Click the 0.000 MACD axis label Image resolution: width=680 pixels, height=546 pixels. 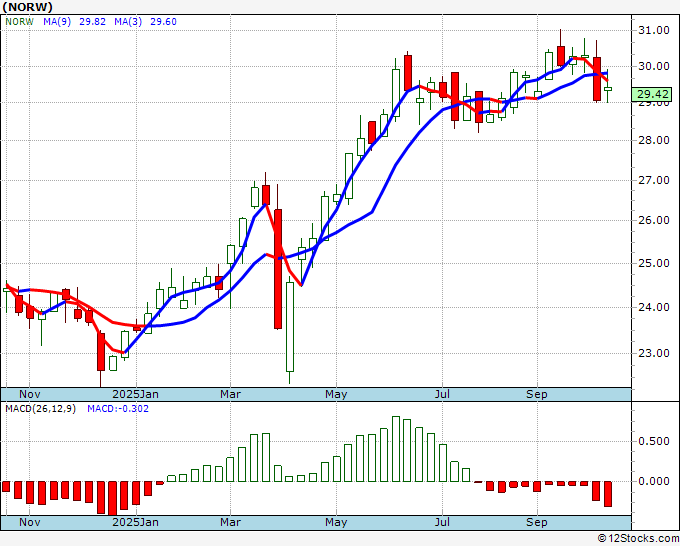point(654,481)
